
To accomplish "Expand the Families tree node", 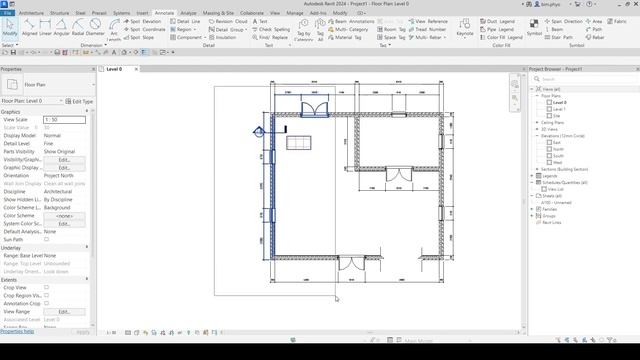I will 532,209.
